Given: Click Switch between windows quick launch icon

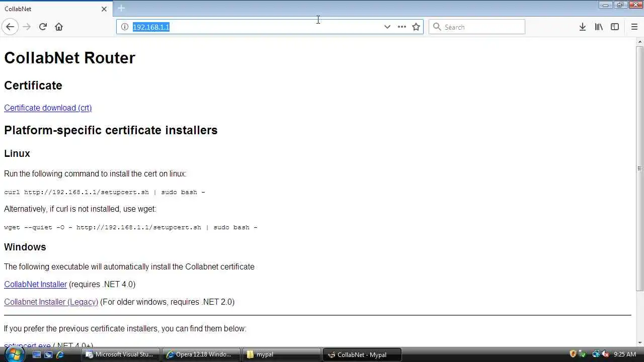Looking at the screenshot, I should click(x=48, y=354).
